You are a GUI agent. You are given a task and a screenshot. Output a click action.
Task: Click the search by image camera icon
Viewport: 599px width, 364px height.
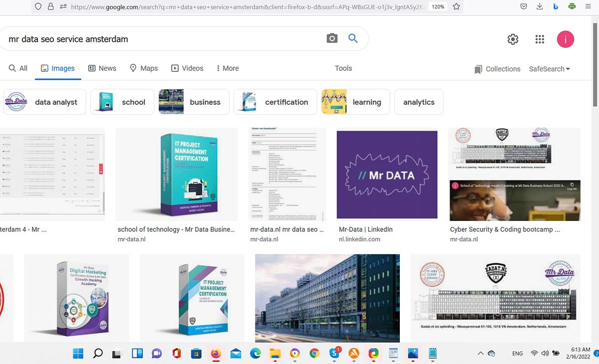coord(332,38)
